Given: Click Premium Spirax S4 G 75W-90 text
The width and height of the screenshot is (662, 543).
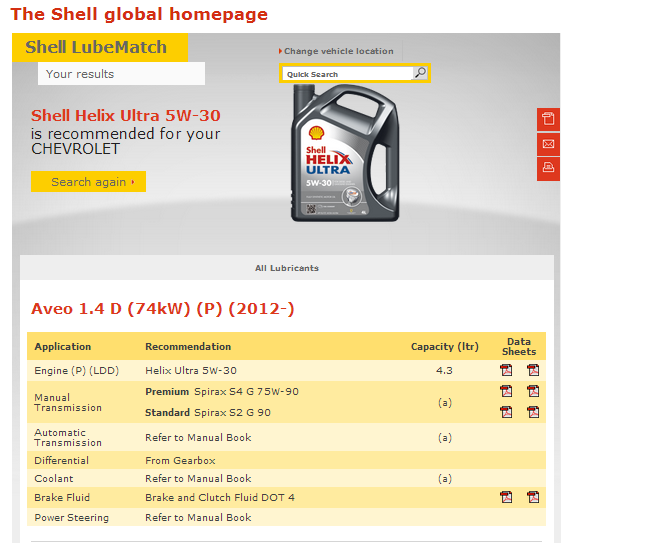Looking at the screenshot, I should [222, 391].
